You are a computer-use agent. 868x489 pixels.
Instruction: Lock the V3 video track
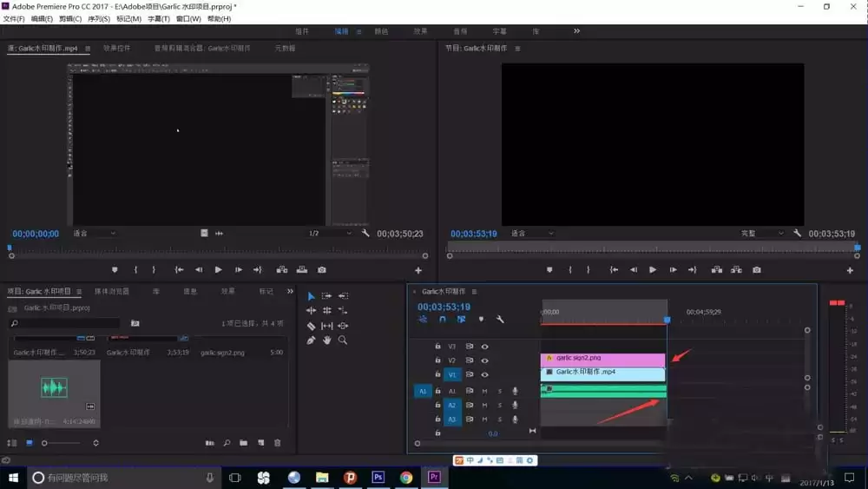tap(437, 347)
